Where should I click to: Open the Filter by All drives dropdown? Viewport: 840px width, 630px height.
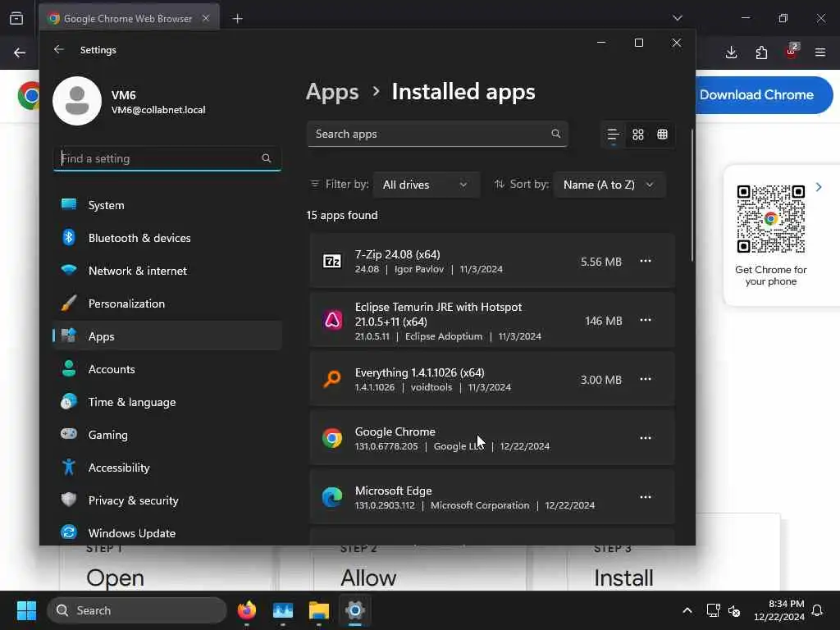click(x=426, y=185)
